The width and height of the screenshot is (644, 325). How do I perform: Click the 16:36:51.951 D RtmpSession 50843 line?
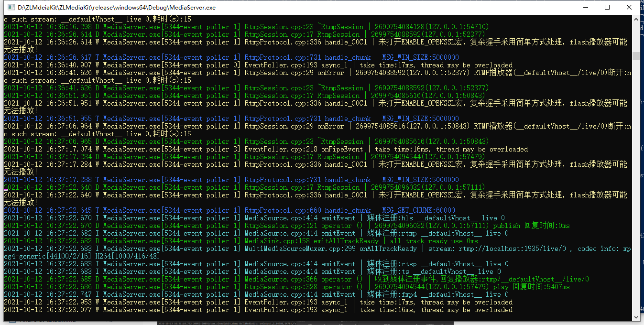tap(244, 96)
